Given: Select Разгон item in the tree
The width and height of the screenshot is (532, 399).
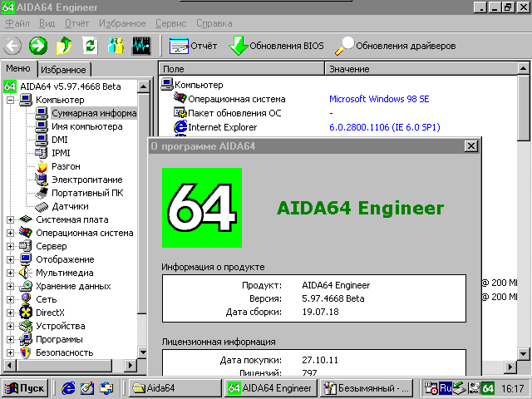Looking at the screenshot, I should coord(65,166).
